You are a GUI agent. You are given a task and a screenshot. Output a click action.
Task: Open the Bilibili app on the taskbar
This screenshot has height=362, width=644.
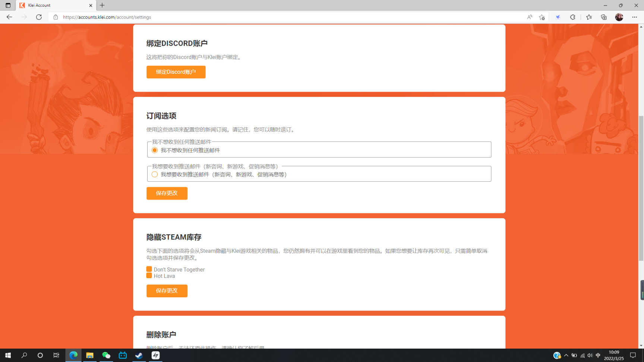[123, 355]
